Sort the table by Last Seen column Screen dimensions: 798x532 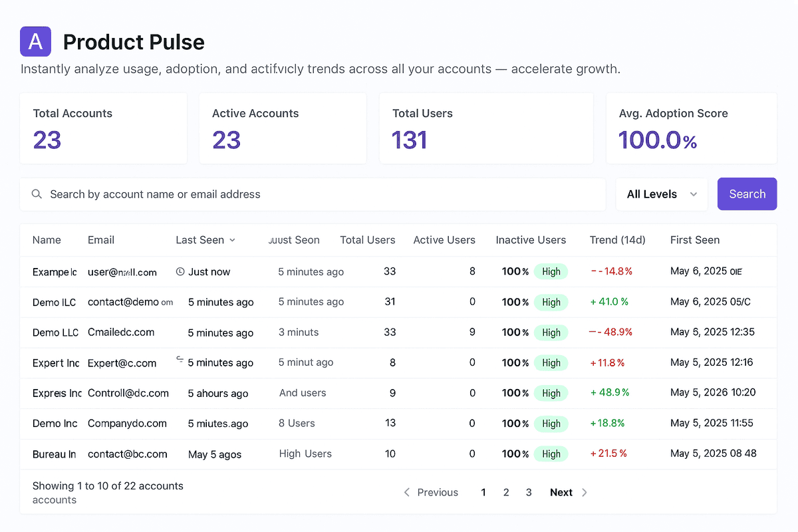coord(201,240)
